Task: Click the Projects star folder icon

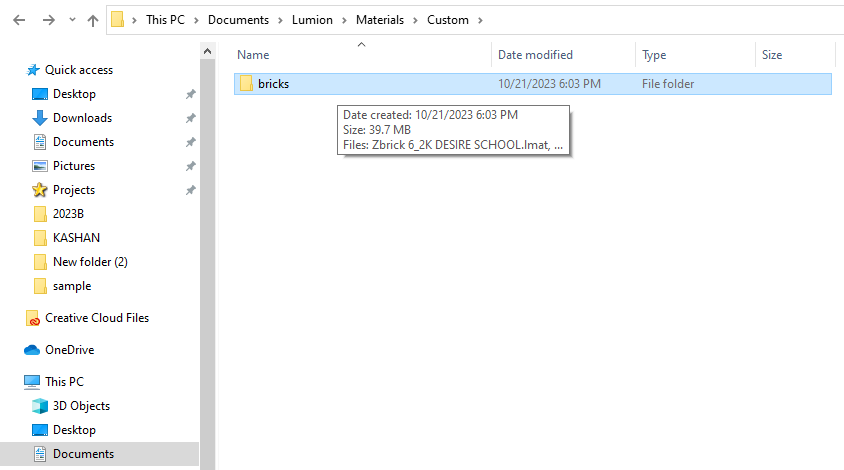Action: [40, 190]
